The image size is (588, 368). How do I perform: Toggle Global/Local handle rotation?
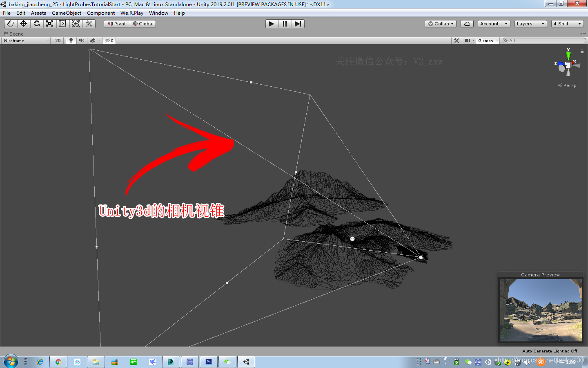coord(143,24)
